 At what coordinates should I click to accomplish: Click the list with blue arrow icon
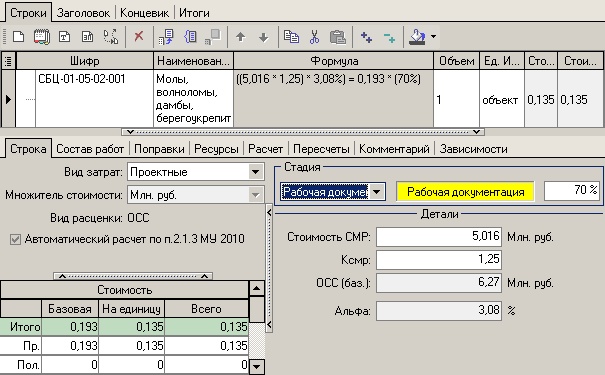tap(166, 37)
